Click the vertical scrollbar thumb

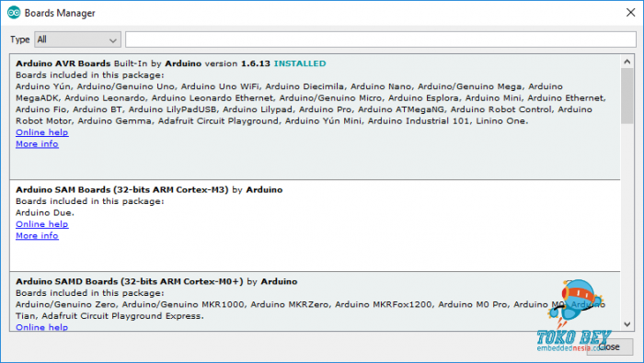[x=627, y=96]
